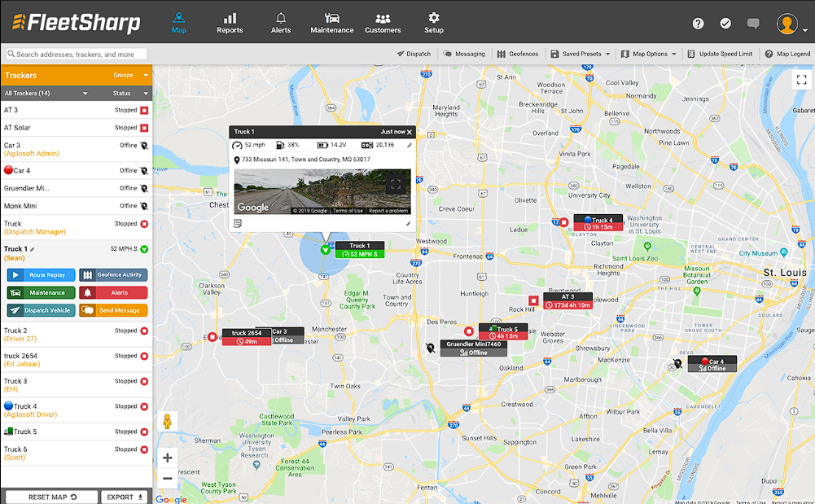Viewport: 815px width, 504px height.
Task: Open the help question mark icon
Action: click(x=698, y=24)
